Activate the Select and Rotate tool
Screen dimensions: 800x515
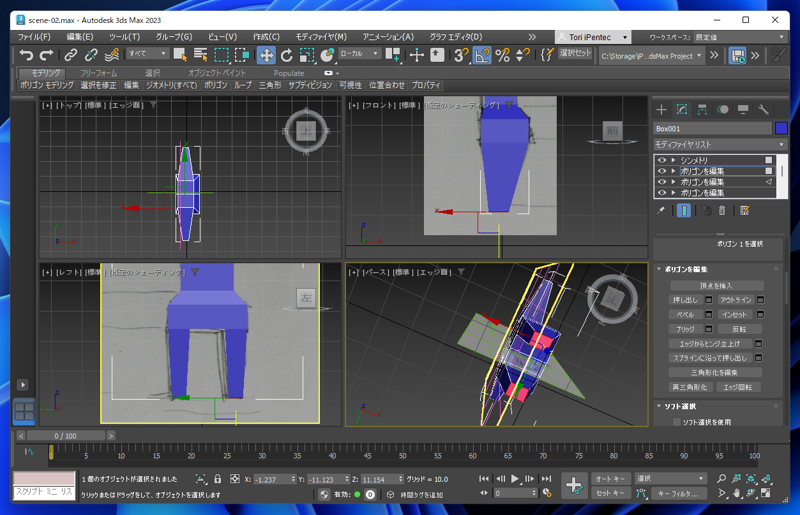pyautogui.click(x=287, y=55)
